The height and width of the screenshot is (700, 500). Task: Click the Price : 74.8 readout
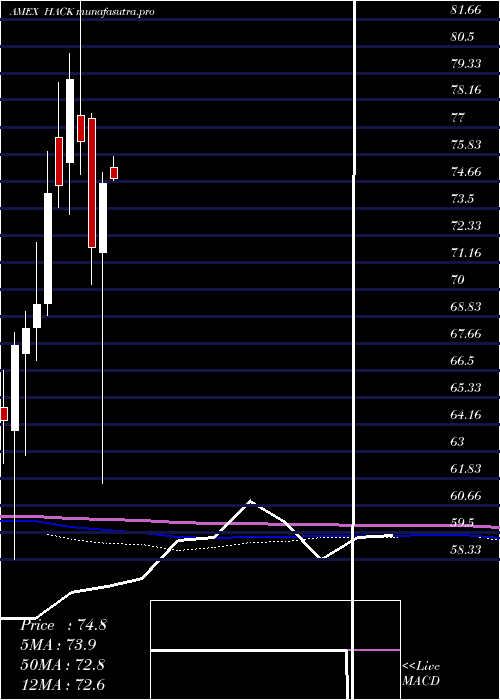[x=63, y=625]
